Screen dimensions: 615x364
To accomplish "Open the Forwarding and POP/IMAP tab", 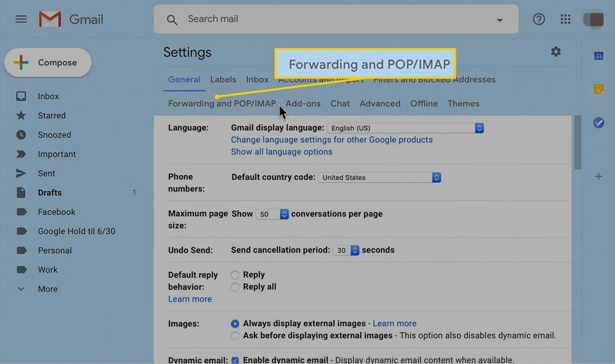I will point(222,103).
